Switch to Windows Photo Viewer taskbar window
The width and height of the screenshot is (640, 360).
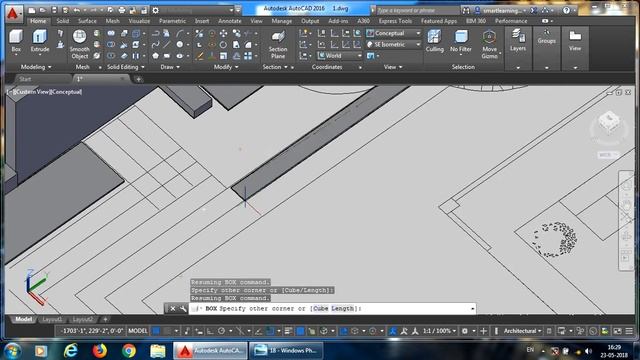[286, 351]
